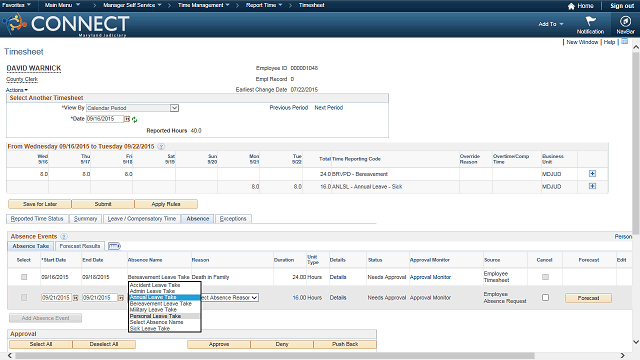Click the Save for Later button
Screen dimensions: 640x360
tap(40, 204)
